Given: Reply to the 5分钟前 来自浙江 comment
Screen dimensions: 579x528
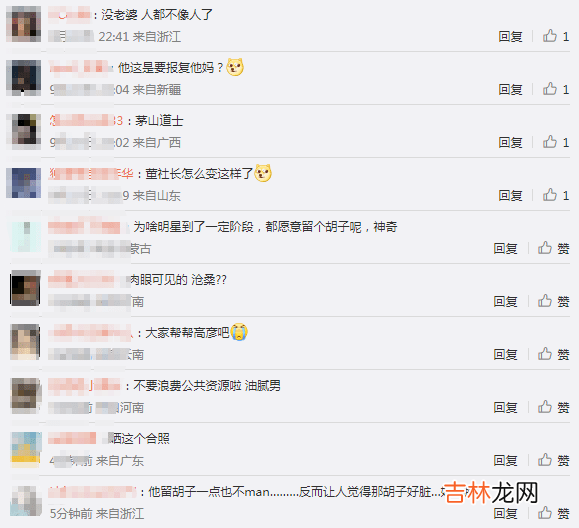Looking at the screenshot, I should pos(506,514).
